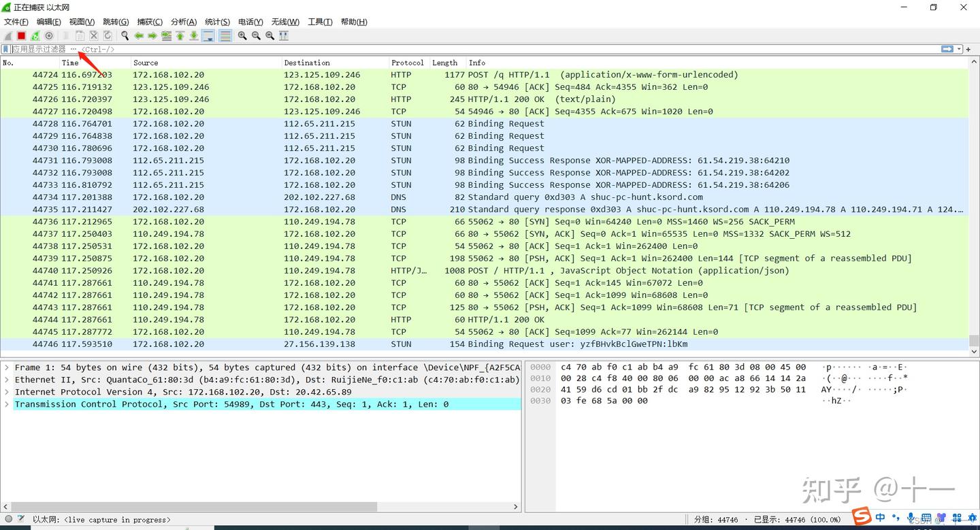Open the find packet tool (magnifier icon)
The width and height of the screenshot is (980, 530).
click(x=125, y=35)
